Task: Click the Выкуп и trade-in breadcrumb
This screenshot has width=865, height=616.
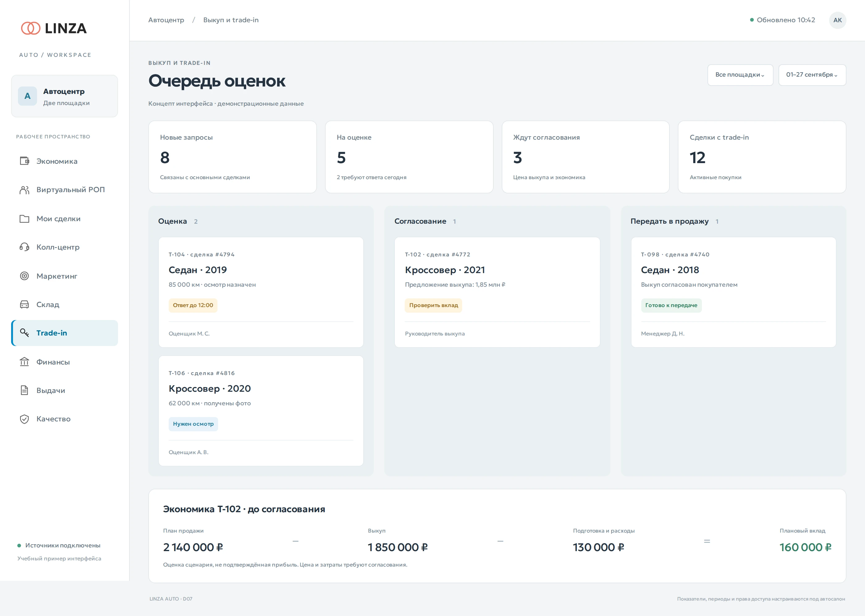Action: coord(231,20)
